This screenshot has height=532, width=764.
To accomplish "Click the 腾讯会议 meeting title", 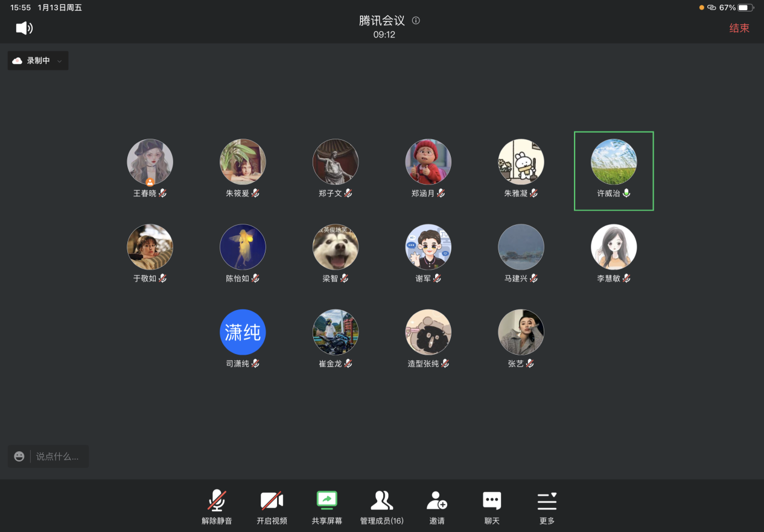I will pos(381,21).
